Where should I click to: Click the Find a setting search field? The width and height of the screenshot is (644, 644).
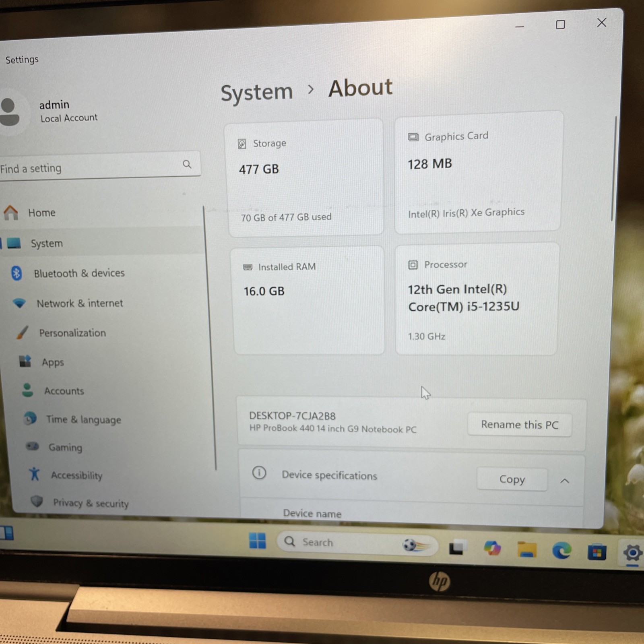100,165
